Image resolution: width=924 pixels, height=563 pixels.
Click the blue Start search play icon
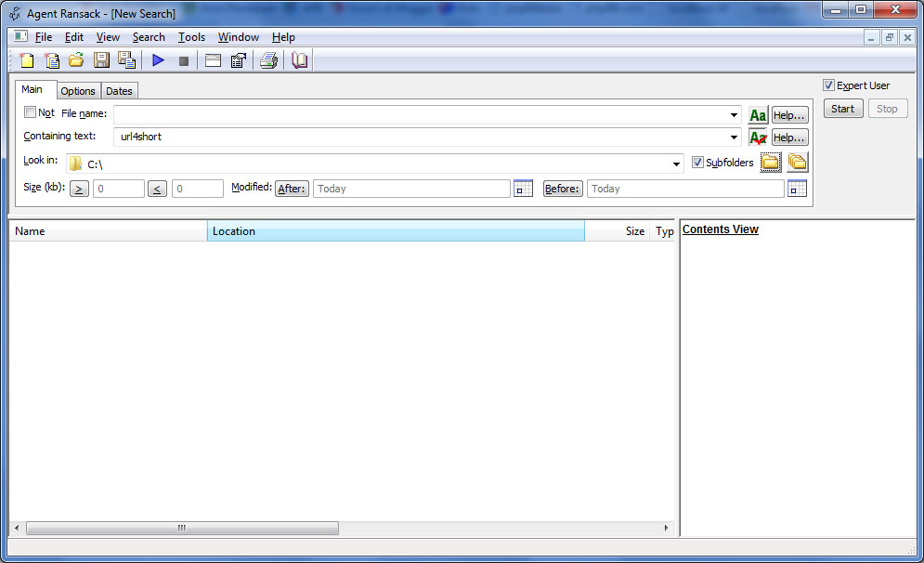coord(158,61)
